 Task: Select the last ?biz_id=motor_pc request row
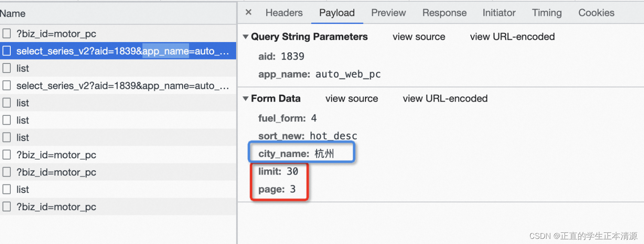point(118,207)
